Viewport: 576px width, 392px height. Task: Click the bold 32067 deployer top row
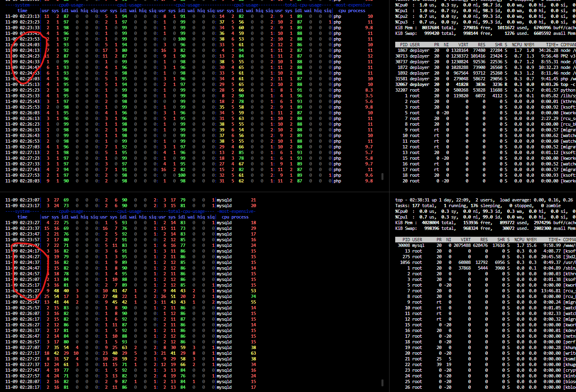(x=486, y=84)
